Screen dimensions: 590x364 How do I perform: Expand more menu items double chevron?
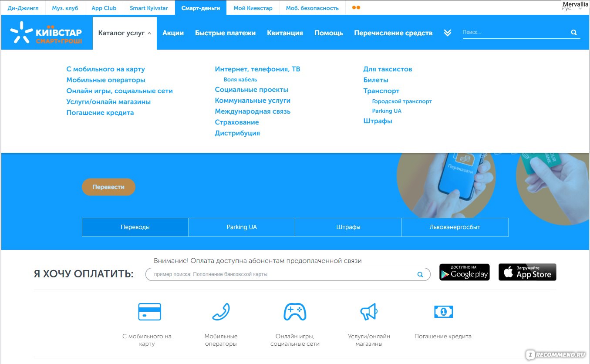click(447, 33)
